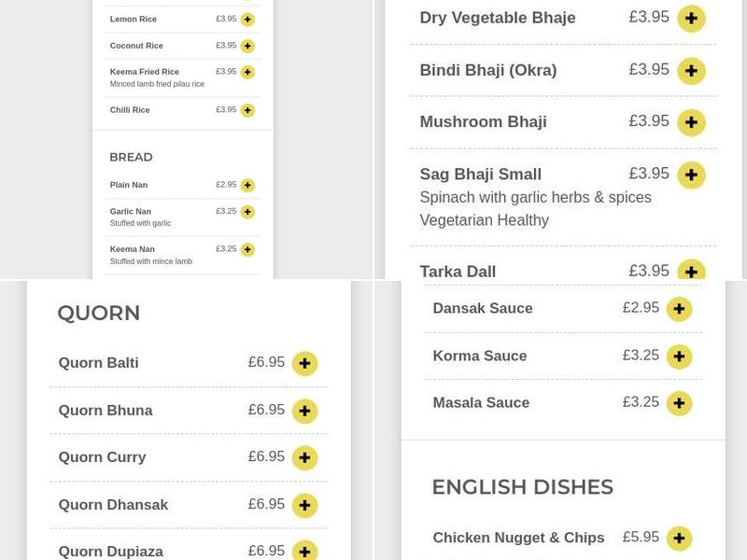Image resolution: width=747 pixels, height=560 pixels.
Task: Select the ENGLISH DISHES section heading
Action: tap(523, 486)
